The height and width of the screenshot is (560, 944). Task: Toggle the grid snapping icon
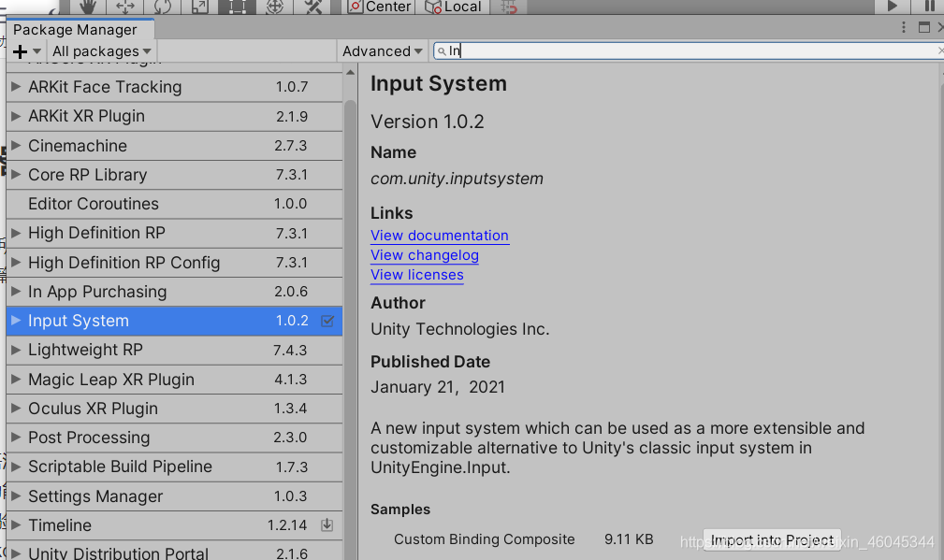509,7
